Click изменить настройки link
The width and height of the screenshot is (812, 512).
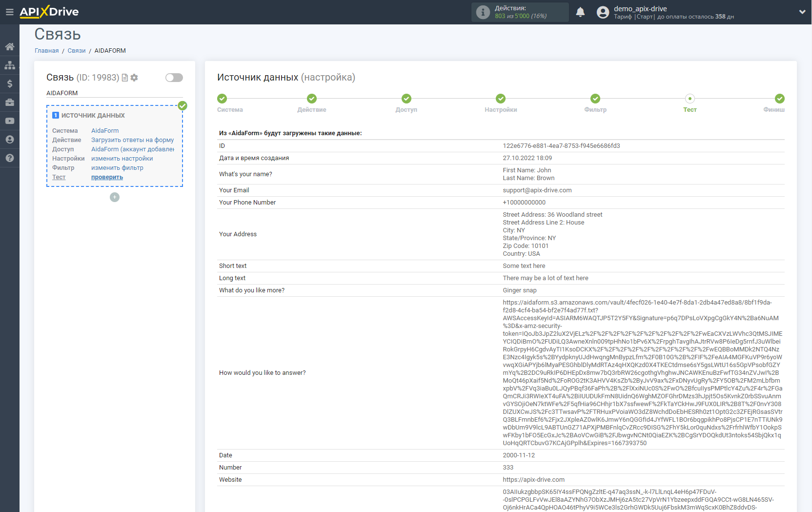(x=122, y=159)
